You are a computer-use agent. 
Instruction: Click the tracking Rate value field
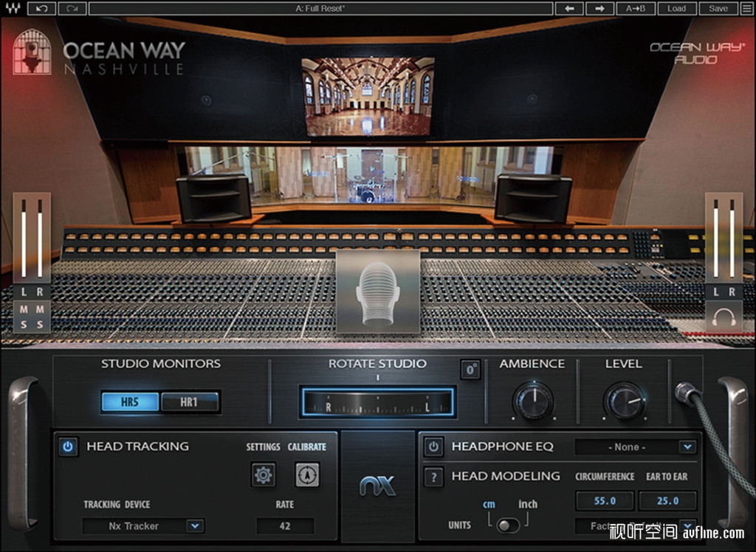[285, 526]
